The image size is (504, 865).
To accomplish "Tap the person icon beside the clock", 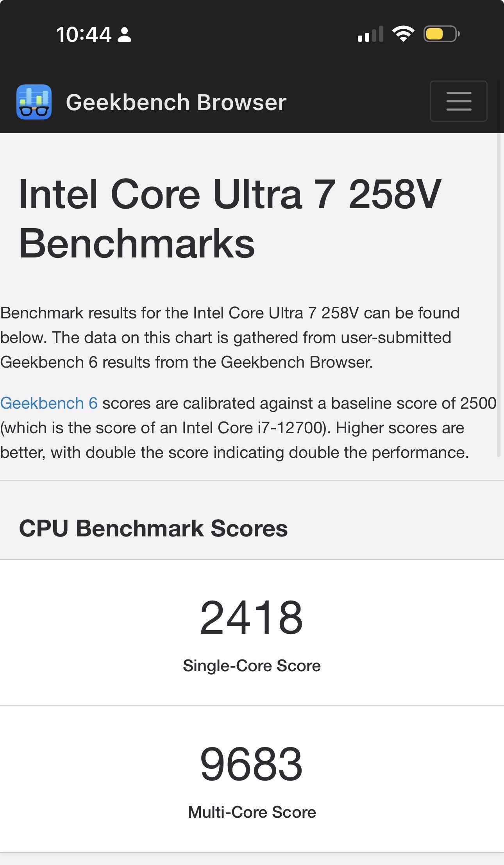I will pyautogui.click(x=125, y=34).
